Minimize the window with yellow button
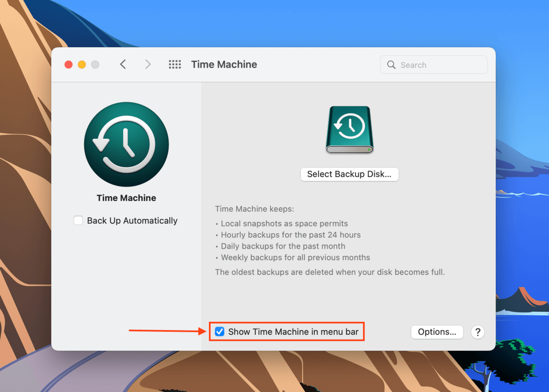The height and width of the screenshot is (392, 549). 82,64
